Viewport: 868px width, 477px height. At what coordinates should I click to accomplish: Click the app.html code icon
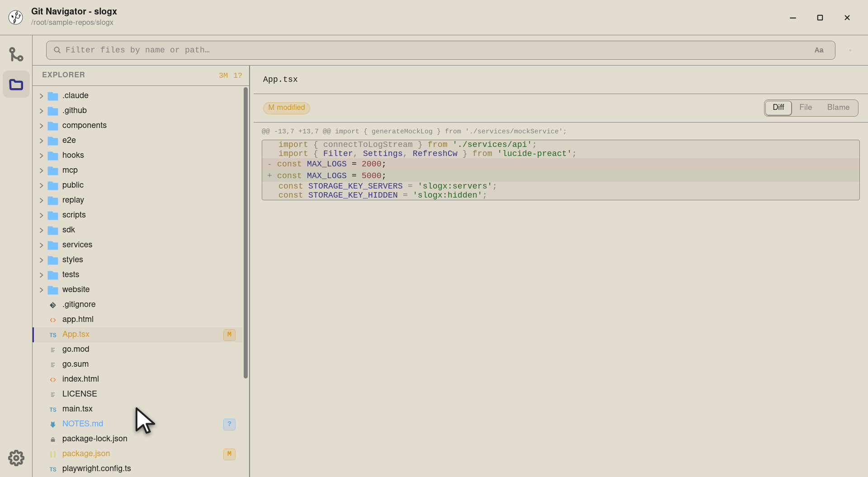(x=53, y=320)
